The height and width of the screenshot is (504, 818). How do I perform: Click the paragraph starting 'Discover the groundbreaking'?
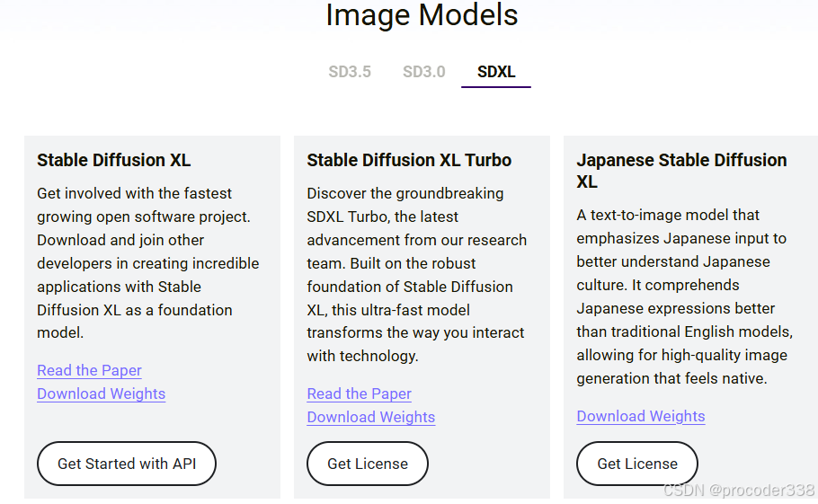click(417, 275)
